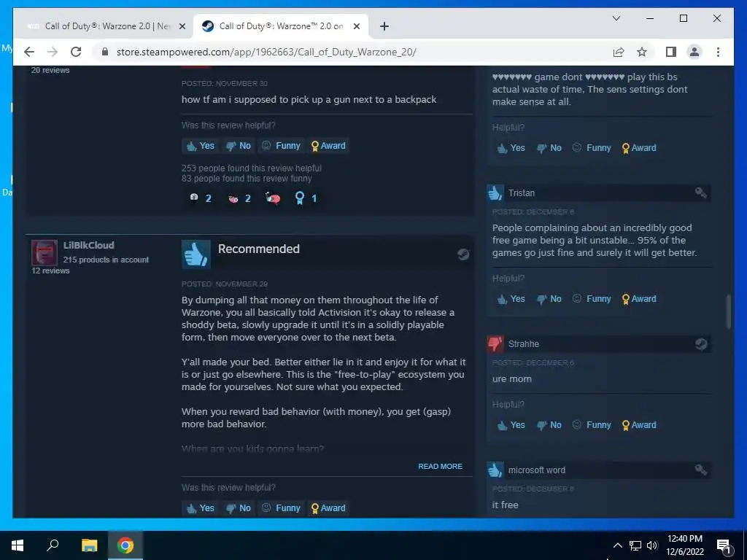This screenshot has width=747, height=560.
Task: Click the Recommended thumbs-up icon on LilBlkCloud's review
Action: click(x=196, y=254)
